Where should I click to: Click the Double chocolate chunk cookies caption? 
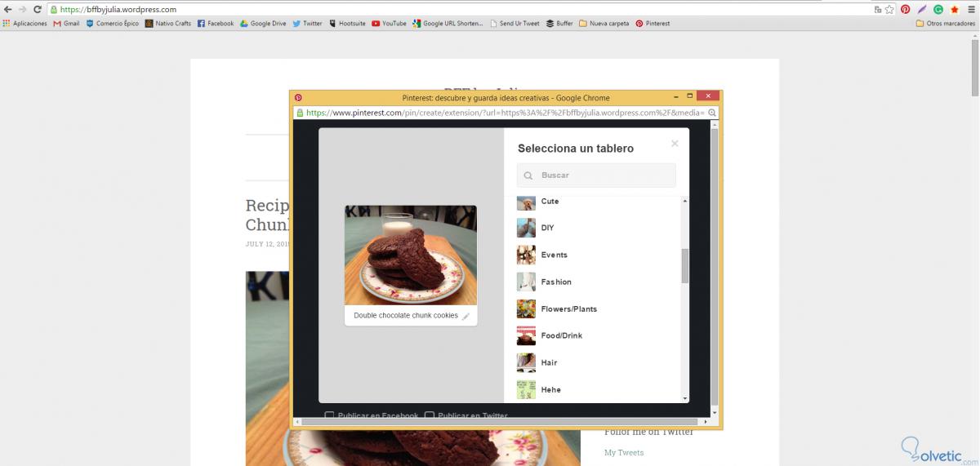pos(406,315)
